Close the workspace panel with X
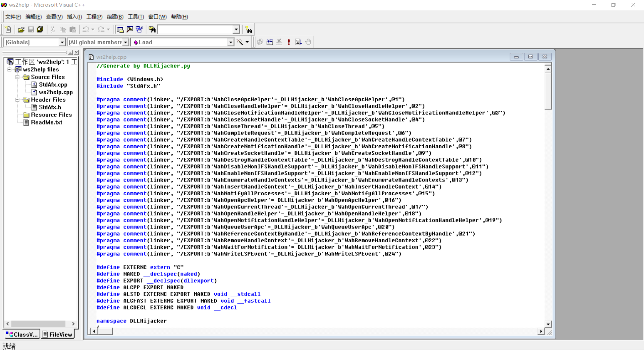 pos(76,53)
